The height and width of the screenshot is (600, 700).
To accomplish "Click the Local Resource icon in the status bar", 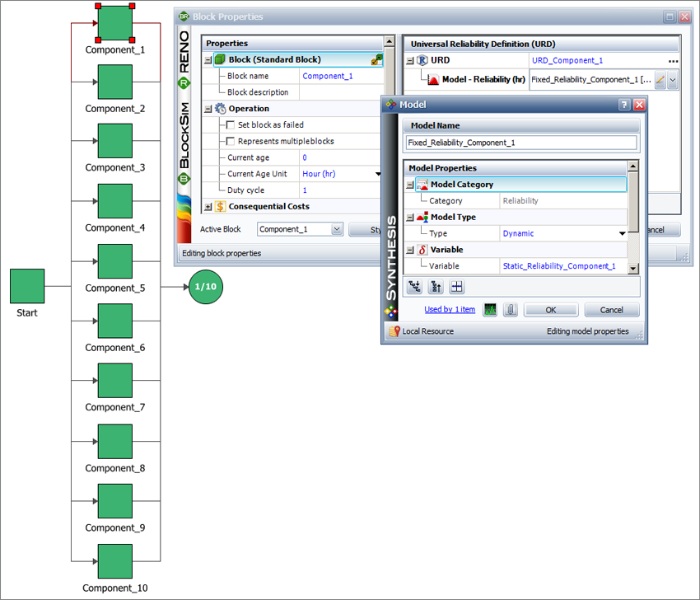I will (x=394, y=331).
